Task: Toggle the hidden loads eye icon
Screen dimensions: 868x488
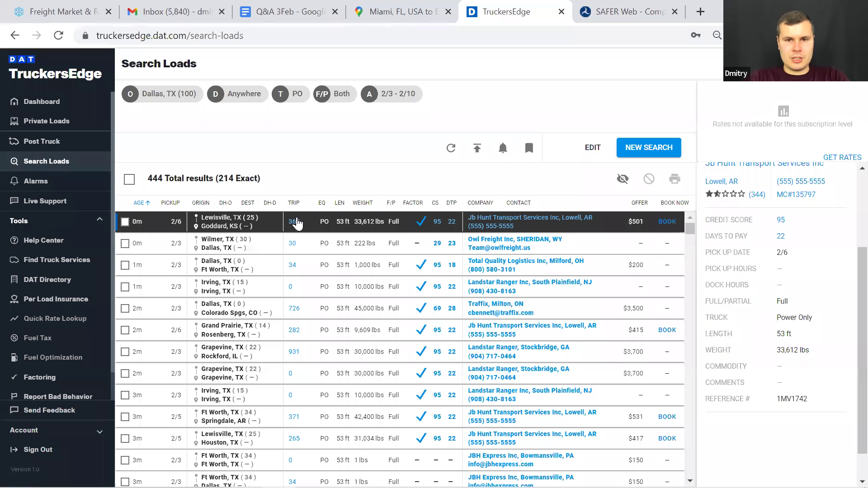Action: coord(623,179)
